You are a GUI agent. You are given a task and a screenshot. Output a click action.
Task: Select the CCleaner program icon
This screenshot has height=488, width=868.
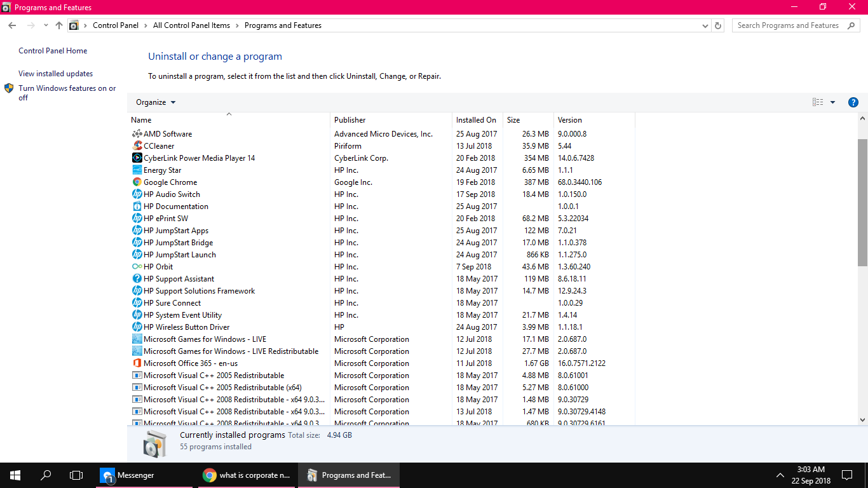(137, 146)
